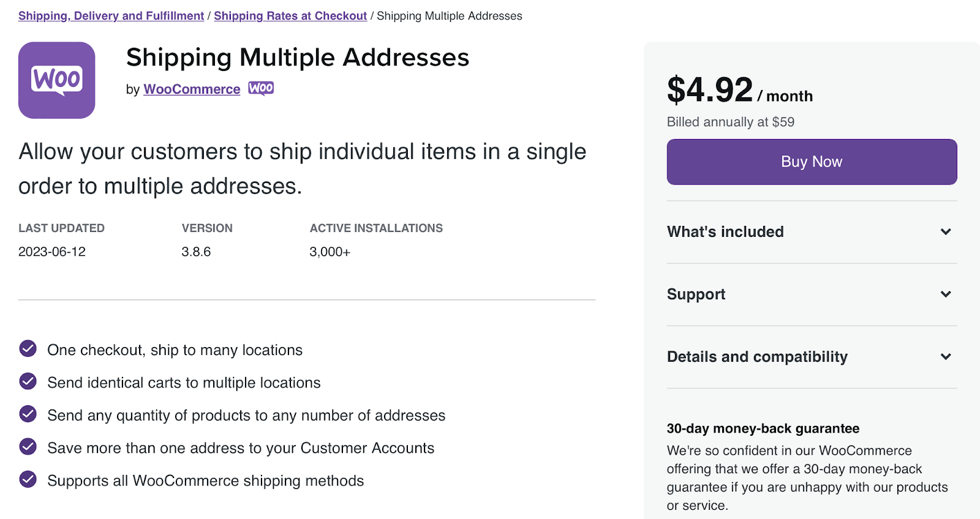
Task: Click checkmark beside 'Supports all WooCommerce shipping methods'
Action: [28, 479]
